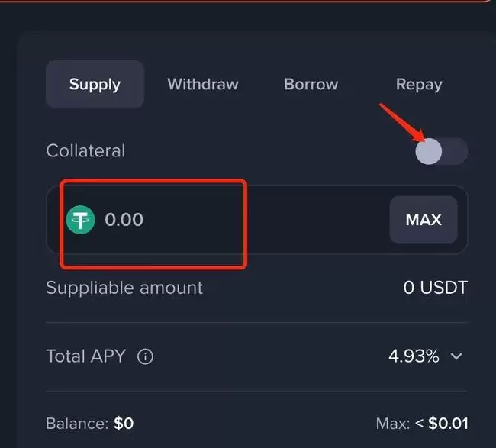Select the Borrow tab
Screen dimensions: 496x448
pyautogui.click(x=311, y=84)
